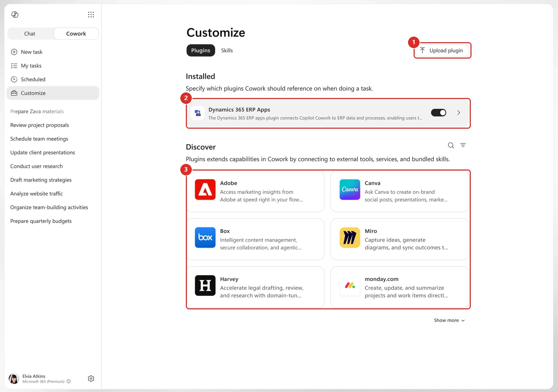Click the Scheduled clock icon
The width and height of the screenshot is (558, 392).
(x=14, y=79)
